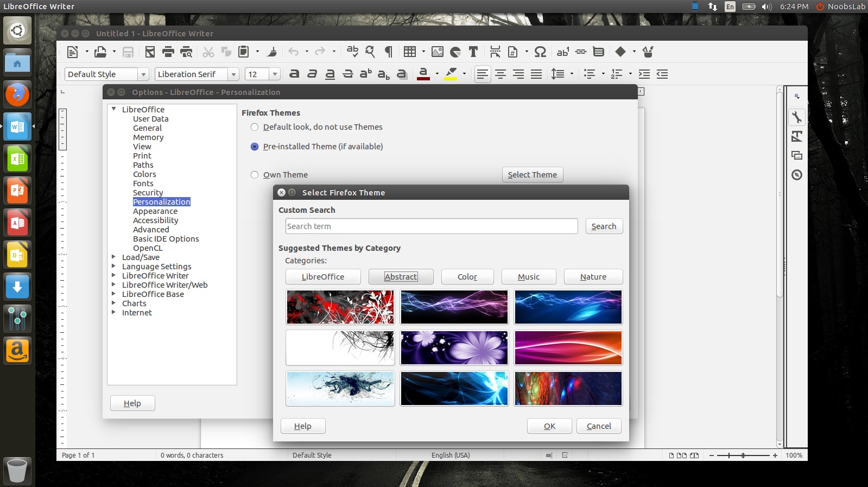The image size is (868, 487).
Task: Click the Print icon in Writer toolbar
Action: 168,52
